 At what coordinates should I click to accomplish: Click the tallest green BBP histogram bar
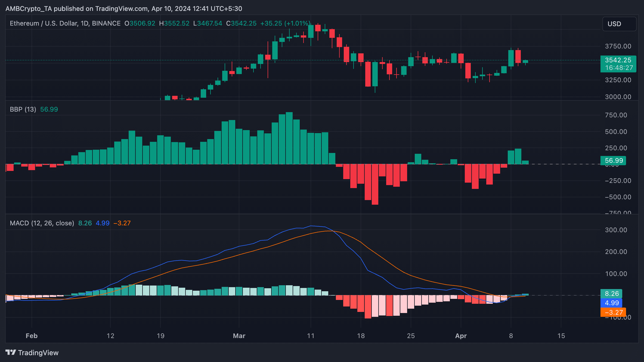[289, 138]
